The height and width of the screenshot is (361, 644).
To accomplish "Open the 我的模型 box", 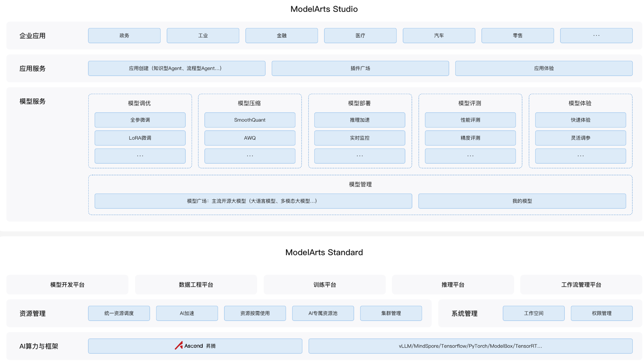I will point(522,201).
